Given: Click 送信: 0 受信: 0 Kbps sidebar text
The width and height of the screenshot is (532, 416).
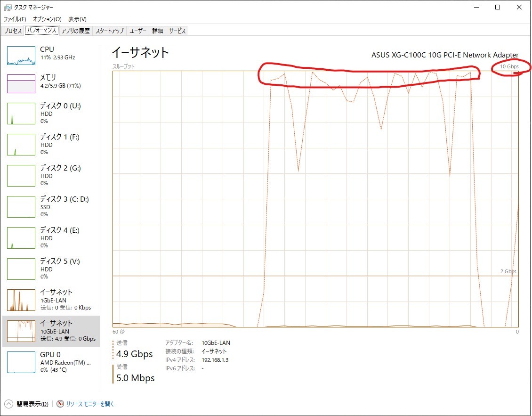Looking at the screenshot, I should (x=66, y=308).
